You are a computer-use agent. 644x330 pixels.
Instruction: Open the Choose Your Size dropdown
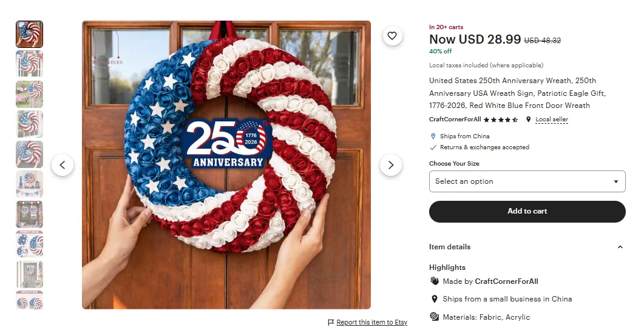tap(527, 181)
